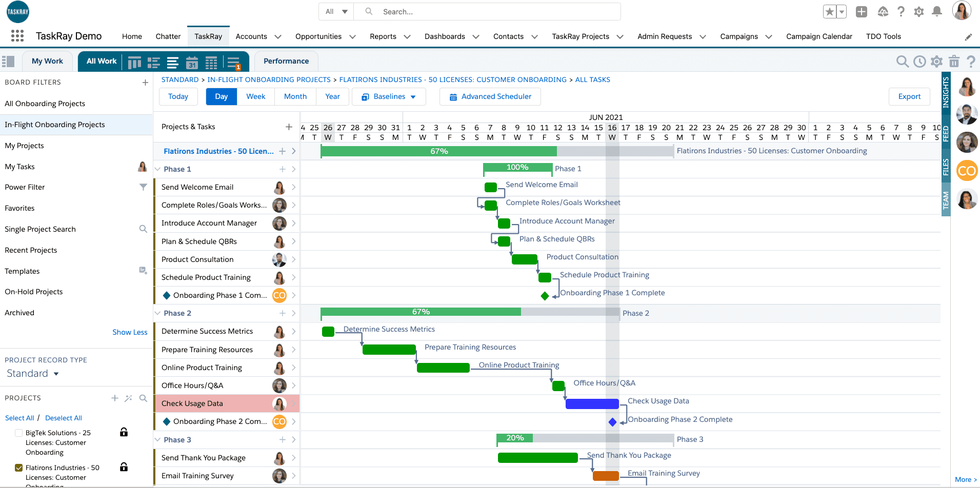This screenshot has height=488, width=980.
Task: Switch to the My Work tab
Action: pos(47,61)
